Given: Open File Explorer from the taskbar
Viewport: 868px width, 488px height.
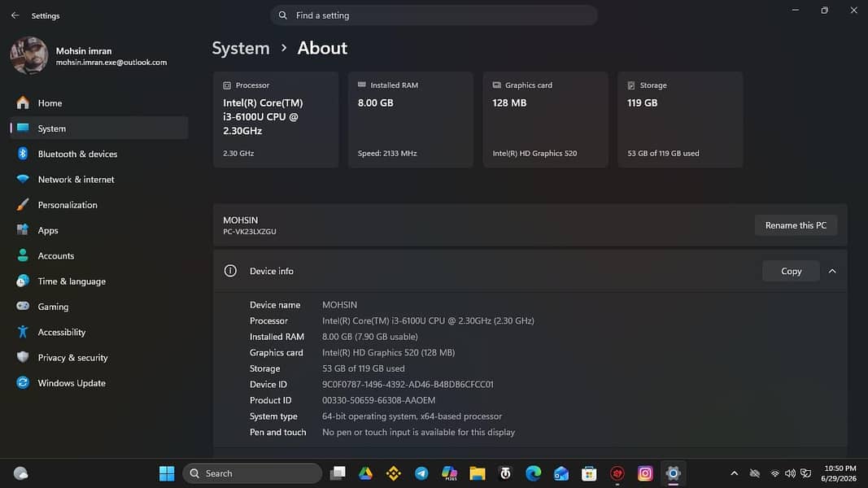Looking at the screenshot, I should [478, 473].
